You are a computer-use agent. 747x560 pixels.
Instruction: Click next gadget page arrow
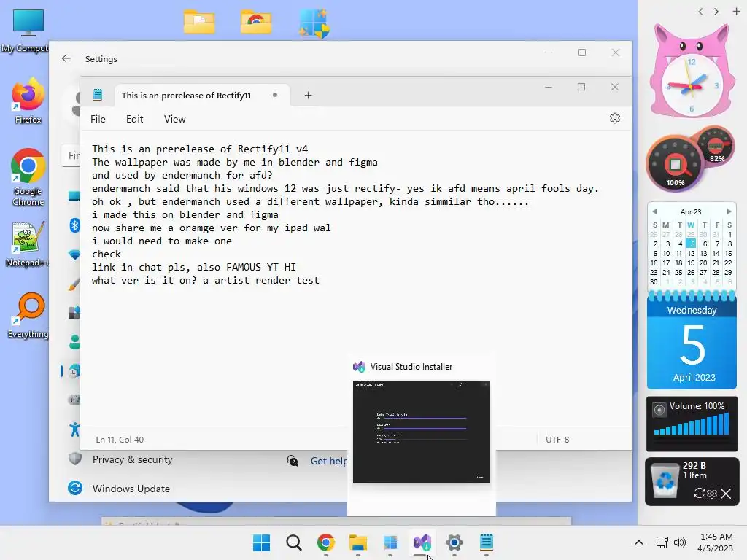pyautogui.click(x=716, y=12)
